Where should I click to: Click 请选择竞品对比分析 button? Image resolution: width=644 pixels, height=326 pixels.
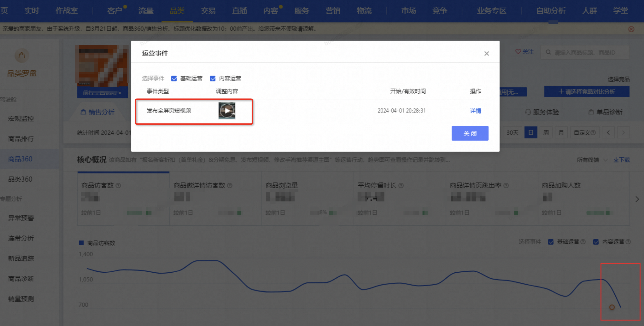click(x=587, y=92)
